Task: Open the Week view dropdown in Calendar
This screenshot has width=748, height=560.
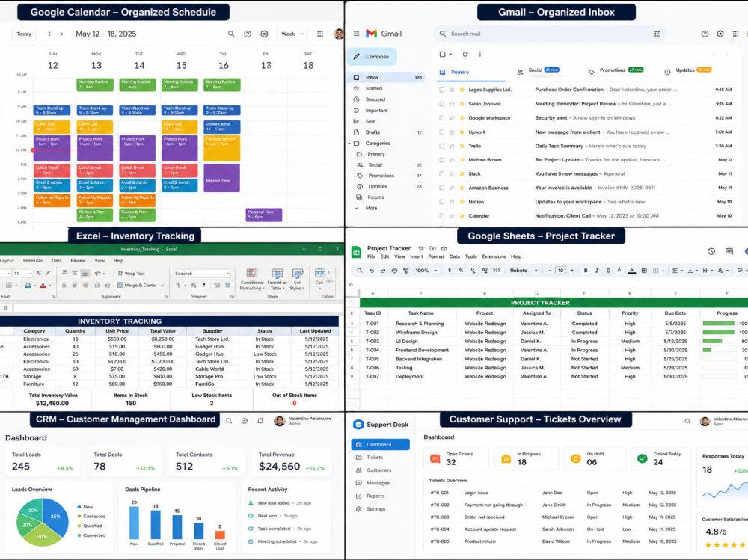Action: pos(292,34)
